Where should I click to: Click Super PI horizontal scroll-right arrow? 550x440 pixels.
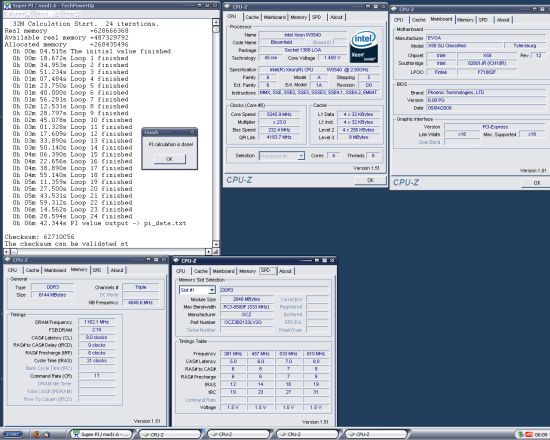click(209, 252)
